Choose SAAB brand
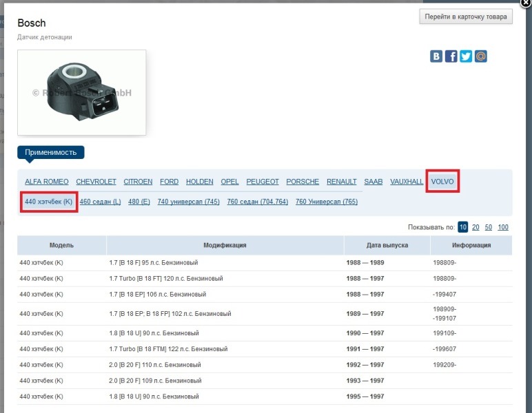The image size is (532, 413). pyautogui.click(x=374, y=182)
